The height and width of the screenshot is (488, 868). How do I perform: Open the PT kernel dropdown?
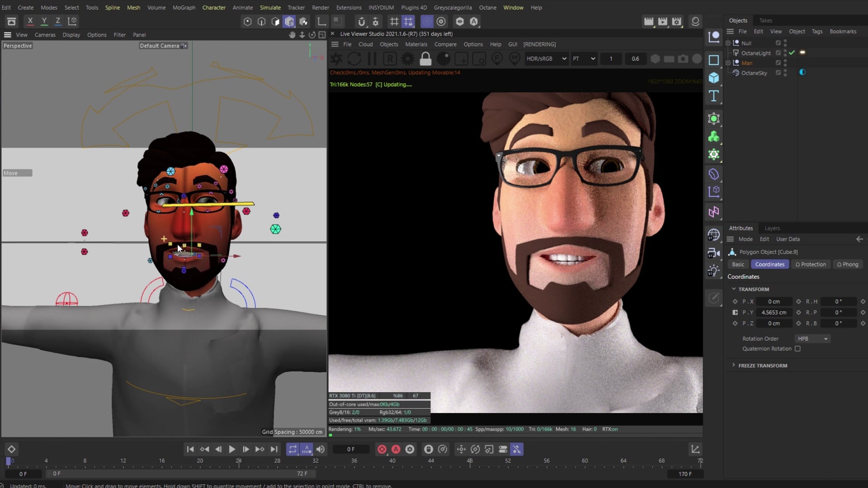(584, 59)
